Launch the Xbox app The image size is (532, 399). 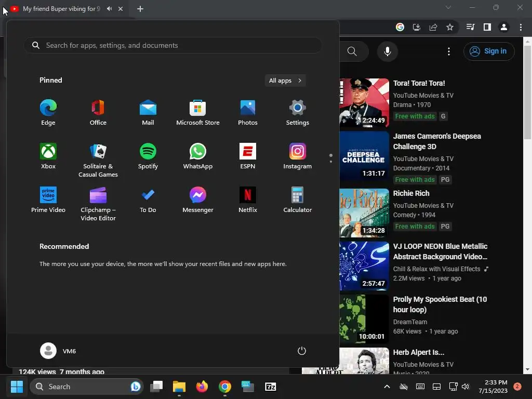pyautogui.click(x=48, y=156)
